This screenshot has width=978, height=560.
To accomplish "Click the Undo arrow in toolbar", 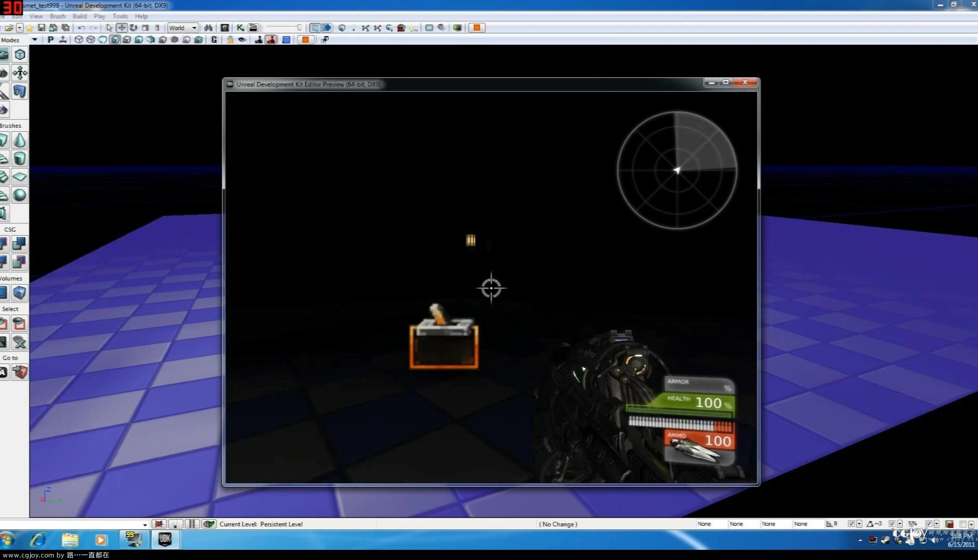I will pos(81,28).
